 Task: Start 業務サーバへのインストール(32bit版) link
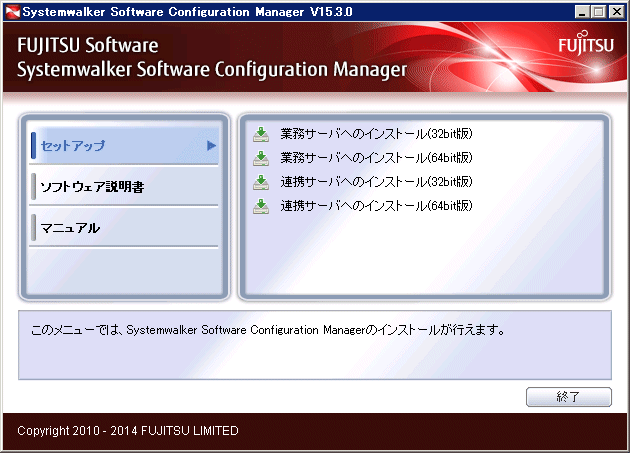[x=376, y=134]
